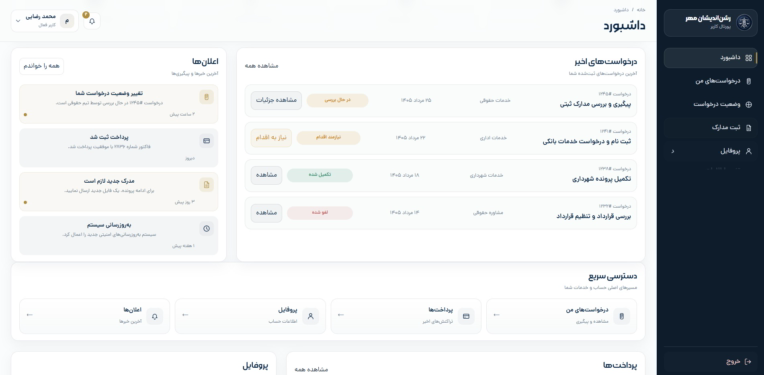Click the در حال بررسی status badge
The width and height of the screenshot is (764, 375).
[x=338, y=100]
